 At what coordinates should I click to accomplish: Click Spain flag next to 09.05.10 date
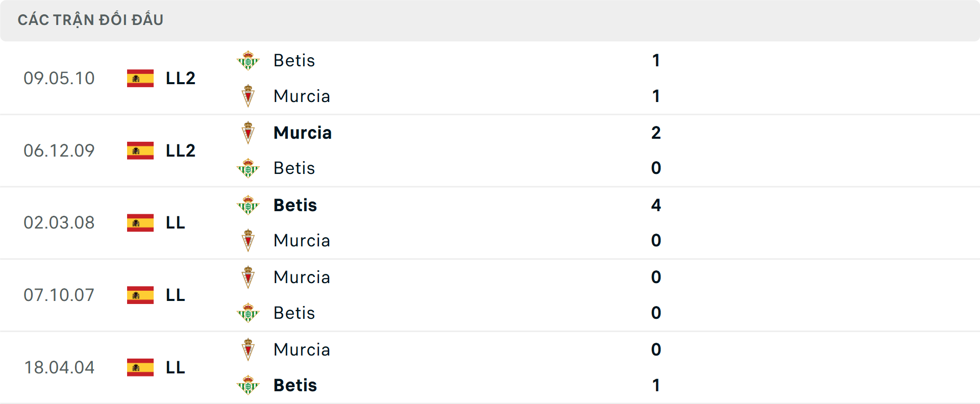pos(140,79)
